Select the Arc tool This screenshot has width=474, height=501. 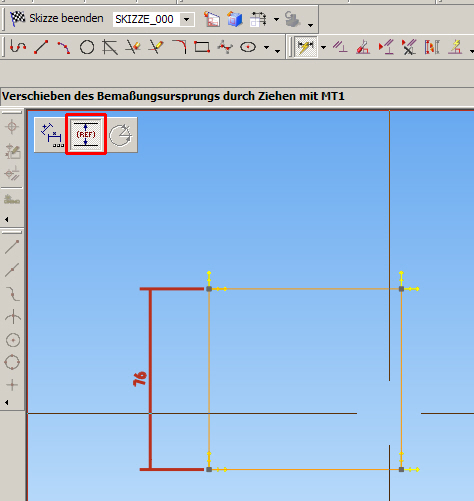coord(64,47)
